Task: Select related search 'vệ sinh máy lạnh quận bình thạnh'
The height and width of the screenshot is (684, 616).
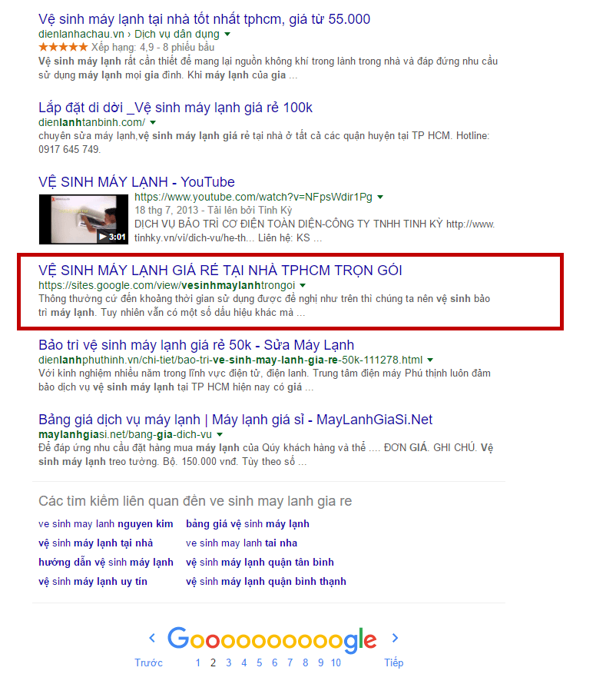Action: (x=266, y=582)
